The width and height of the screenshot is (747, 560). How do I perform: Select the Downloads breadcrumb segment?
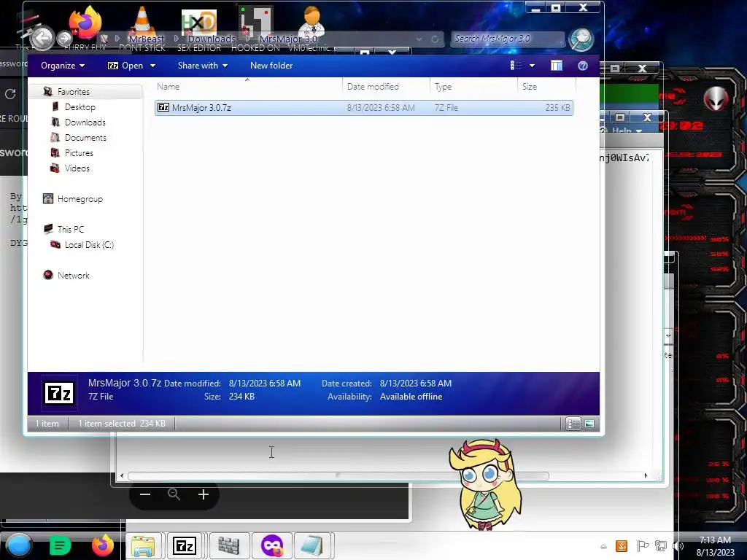tap(212, 39)
